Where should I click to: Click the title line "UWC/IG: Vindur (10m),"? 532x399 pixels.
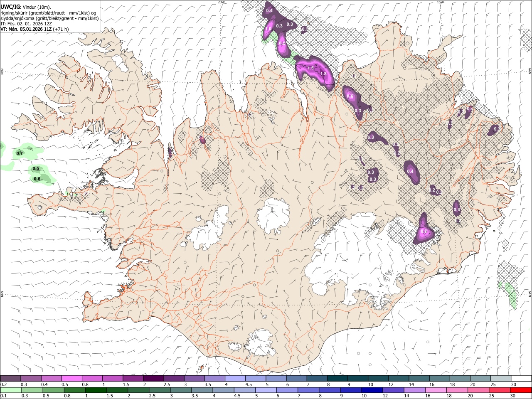(x=26, y=7)
